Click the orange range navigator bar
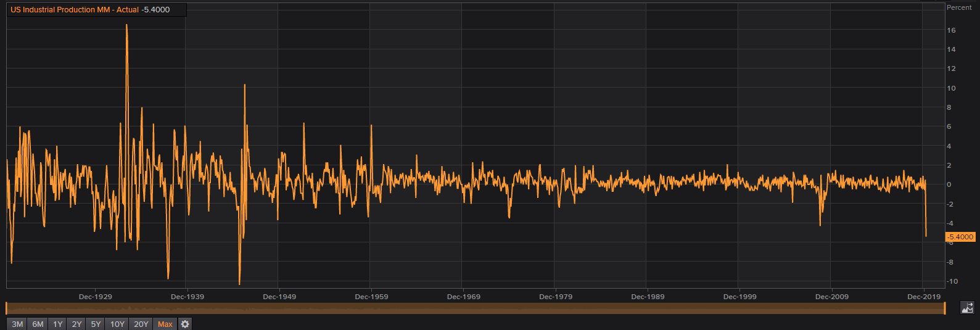 click(x=476, y=308)
